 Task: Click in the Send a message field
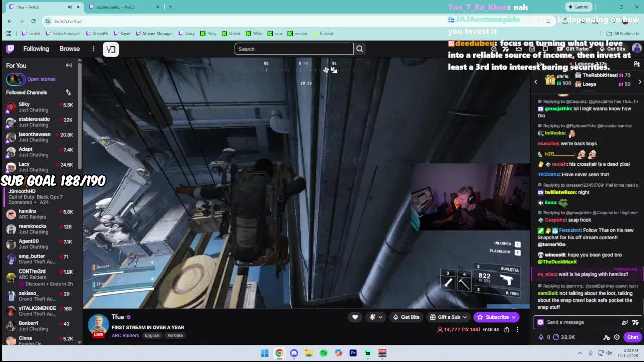pyautogui.click(x=579, y=322)
